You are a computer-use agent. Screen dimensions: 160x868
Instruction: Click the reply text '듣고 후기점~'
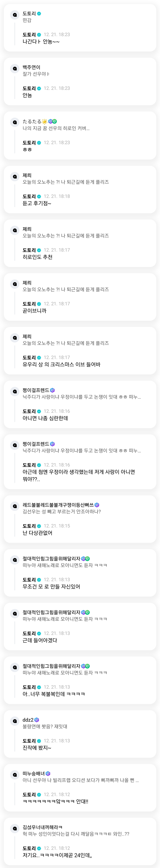point(37,203)
